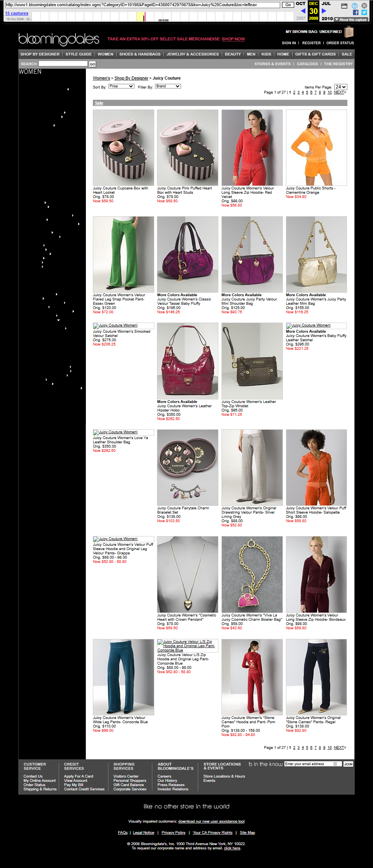Viewport: 373px width, 868px height.
Task: Click the brown bag shopping icon
Action: click(349, 32)
